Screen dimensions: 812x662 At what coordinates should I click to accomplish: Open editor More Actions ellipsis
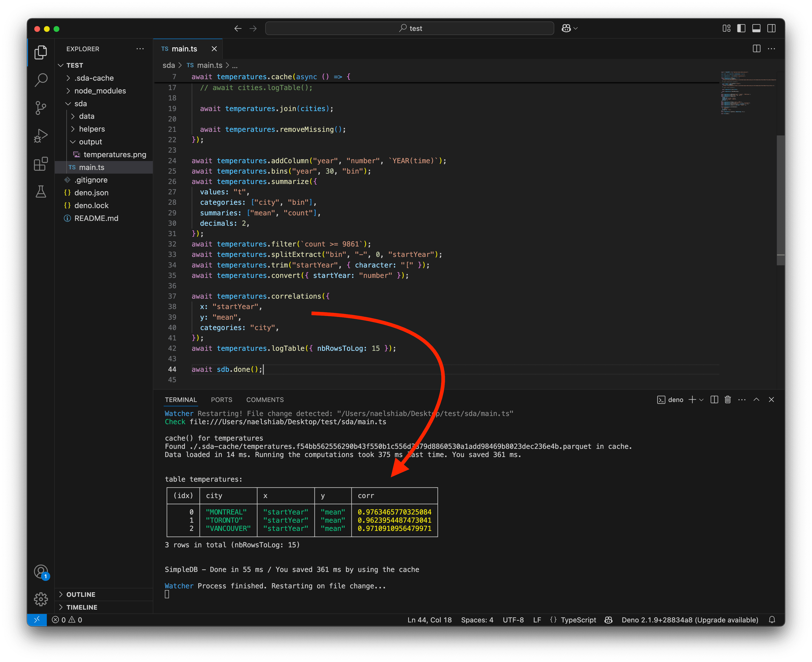(x=771, y=49)
